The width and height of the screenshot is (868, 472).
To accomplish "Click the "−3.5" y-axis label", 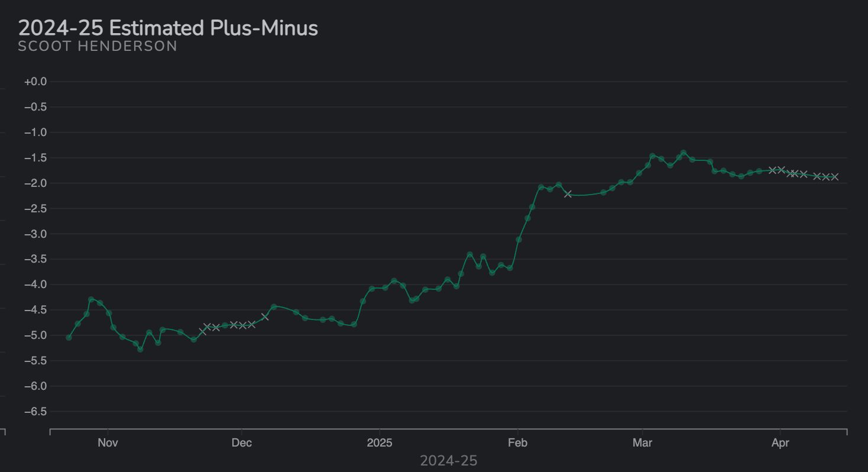I will coord(35,259).
